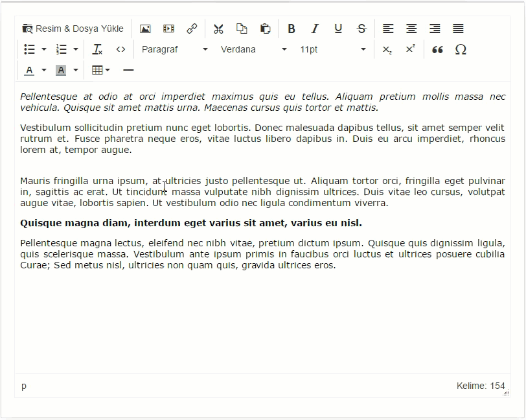This screenshot has height=420, width=526.
Task: Insert an image using the image icon
Action: [x=145, y=28]
